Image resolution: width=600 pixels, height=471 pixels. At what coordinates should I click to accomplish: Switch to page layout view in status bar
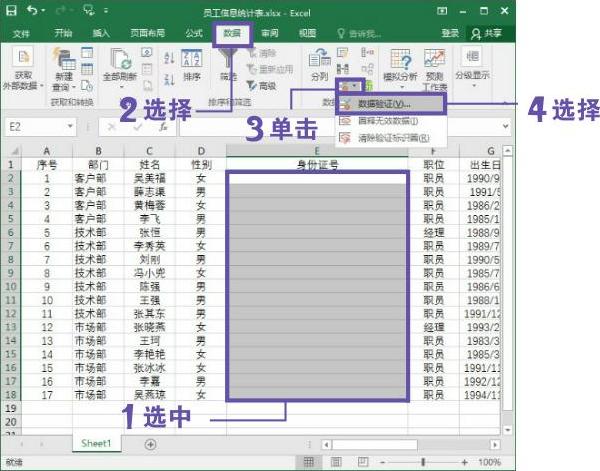coord(336,462)
